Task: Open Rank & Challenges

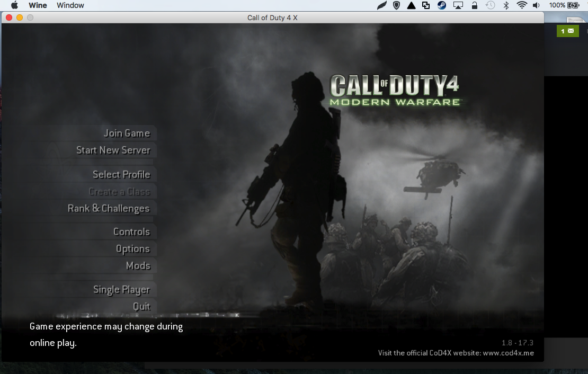Action: tap(109, 209)
